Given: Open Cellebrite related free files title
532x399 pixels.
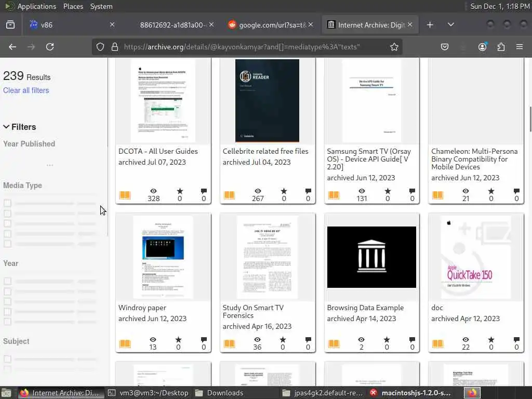Looking at the screenshot, I should tap(265, 151).
